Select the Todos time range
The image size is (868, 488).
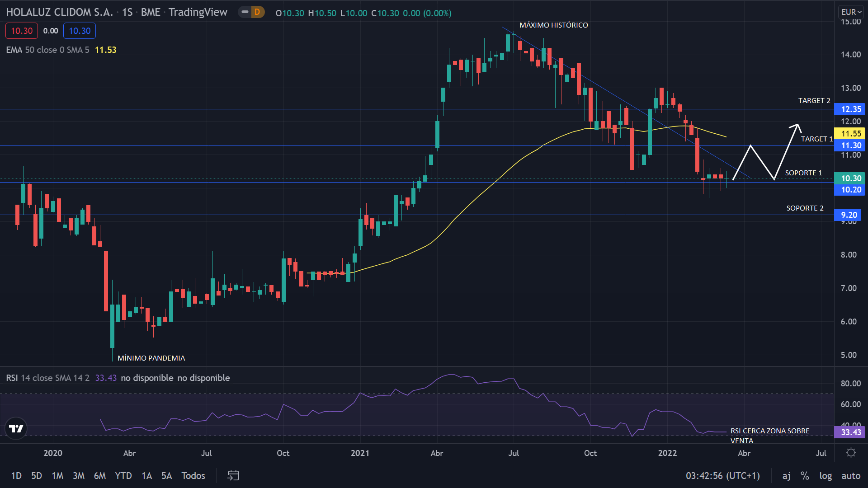coord(193,476)
